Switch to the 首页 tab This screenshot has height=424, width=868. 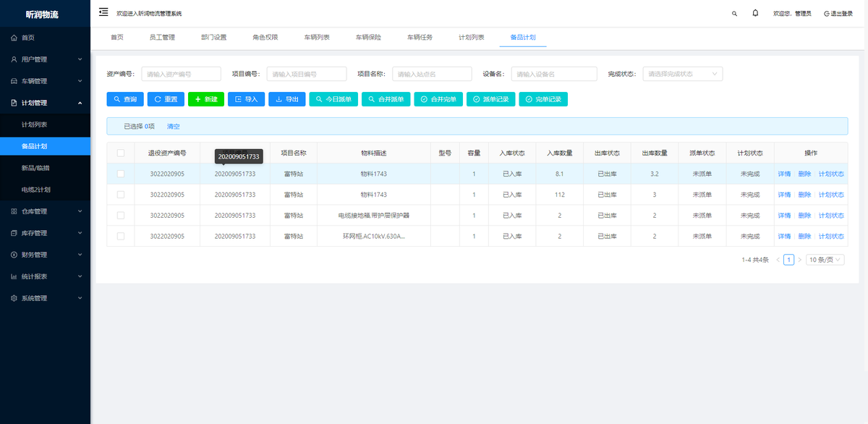coord(117,37)
